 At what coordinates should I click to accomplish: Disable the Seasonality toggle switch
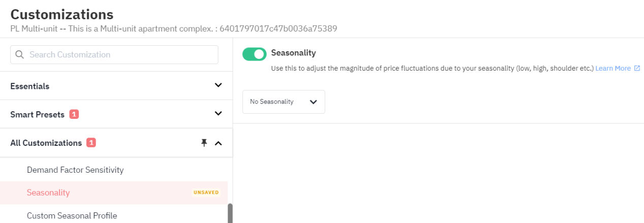(254, 54)
